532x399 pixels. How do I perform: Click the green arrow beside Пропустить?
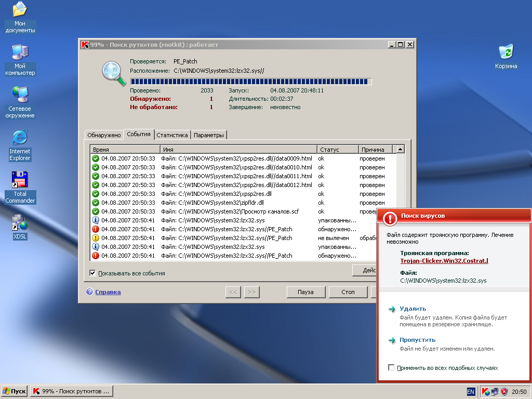(392, 340)
